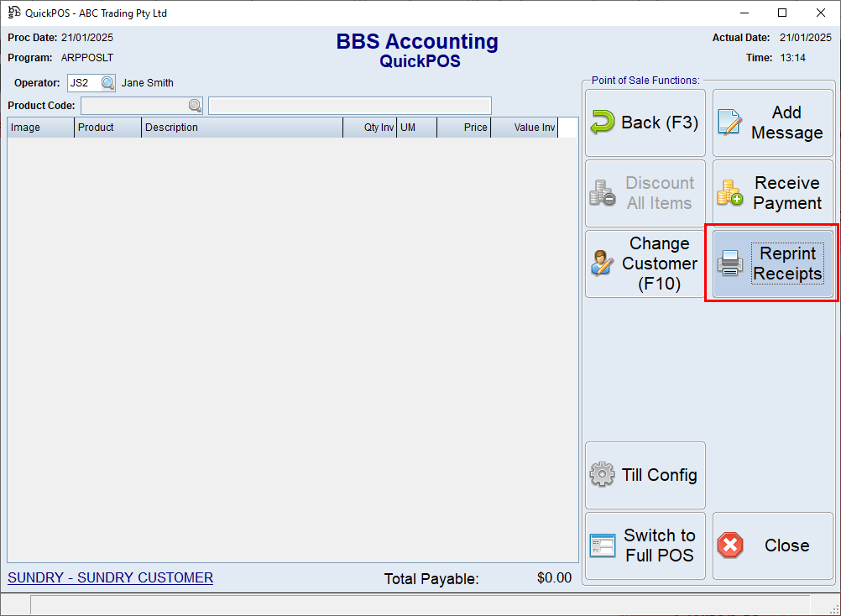The height and width of the screenshot is (616, 841).
Task: Click Receive Payment coins button
Action: coord(773,193)
